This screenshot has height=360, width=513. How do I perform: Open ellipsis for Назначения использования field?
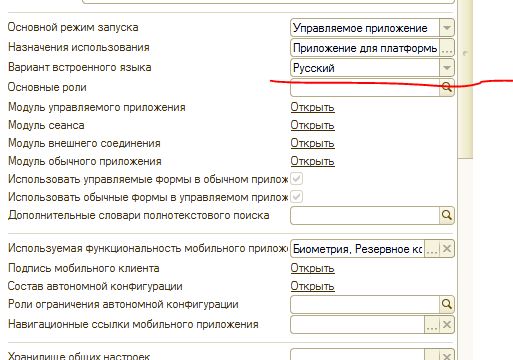(x=447, y=48)
